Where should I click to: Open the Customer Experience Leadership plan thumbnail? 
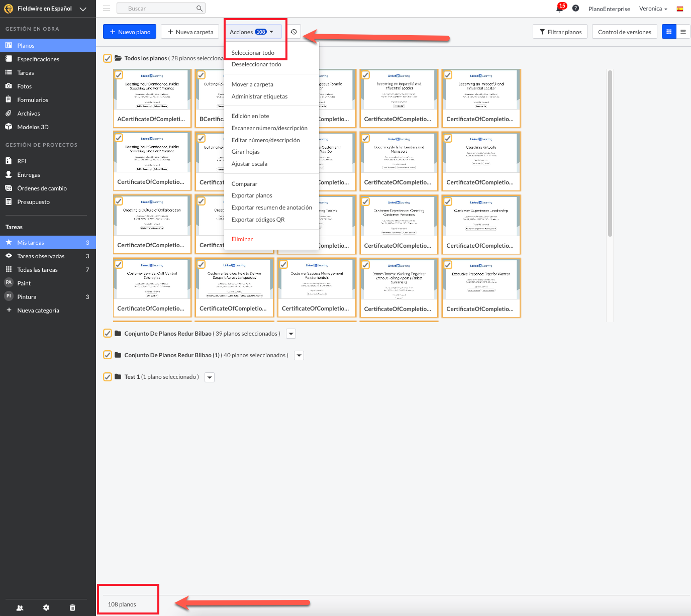pos(481,225)
